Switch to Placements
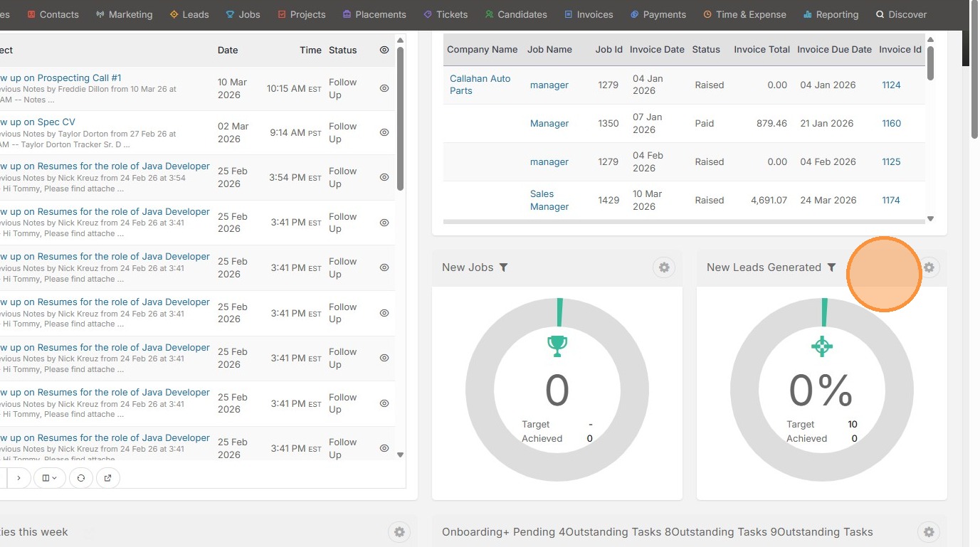Image resolution: width=980 pixels, height=547 pixels. (x=374, y=14)
